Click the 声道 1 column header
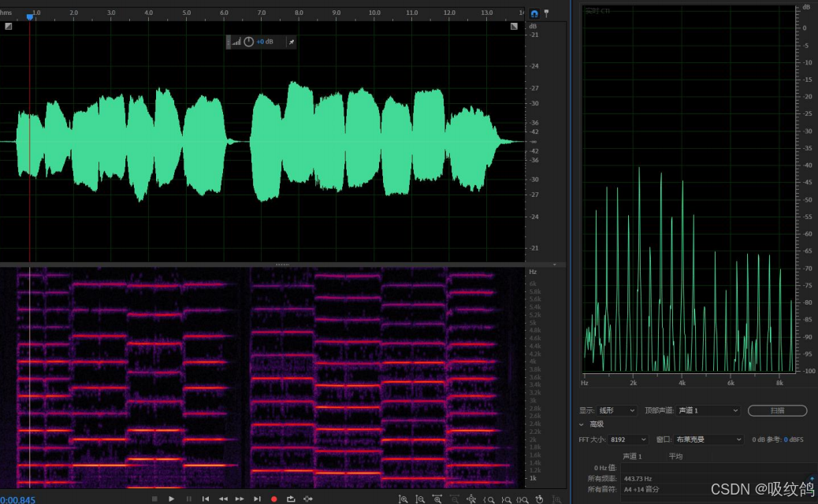 [x=632, y=457]
